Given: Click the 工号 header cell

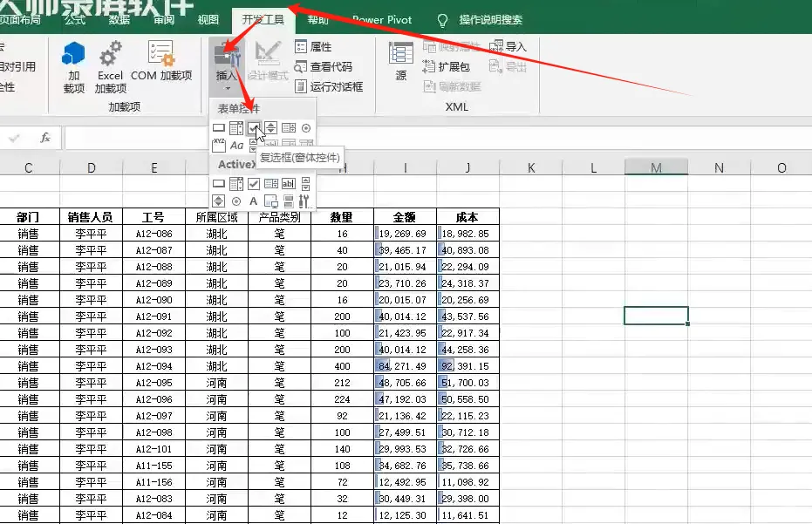Looking at the screenshot, I should point(154,217).
